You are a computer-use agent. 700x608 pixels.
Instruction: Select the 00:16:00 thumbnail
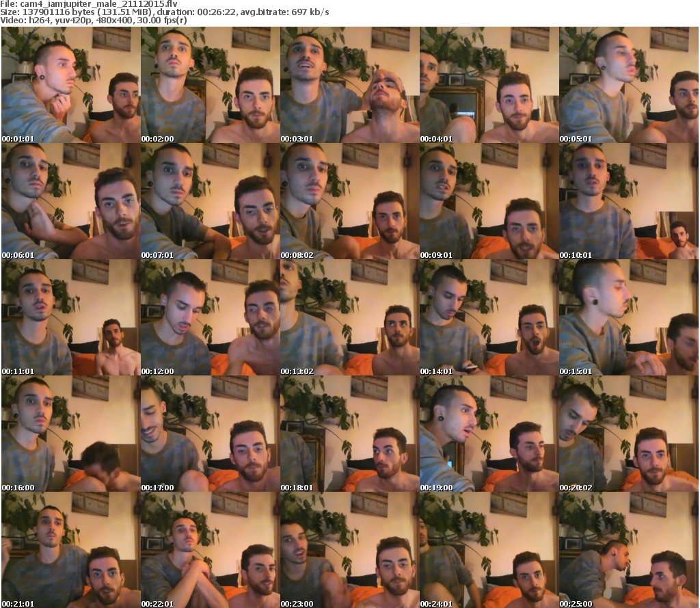click(x=70, y=434)
